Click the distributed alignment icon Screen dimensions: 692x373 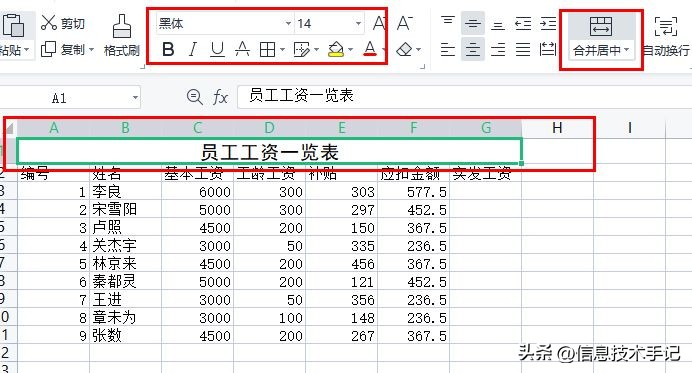[x=548, y=49]
